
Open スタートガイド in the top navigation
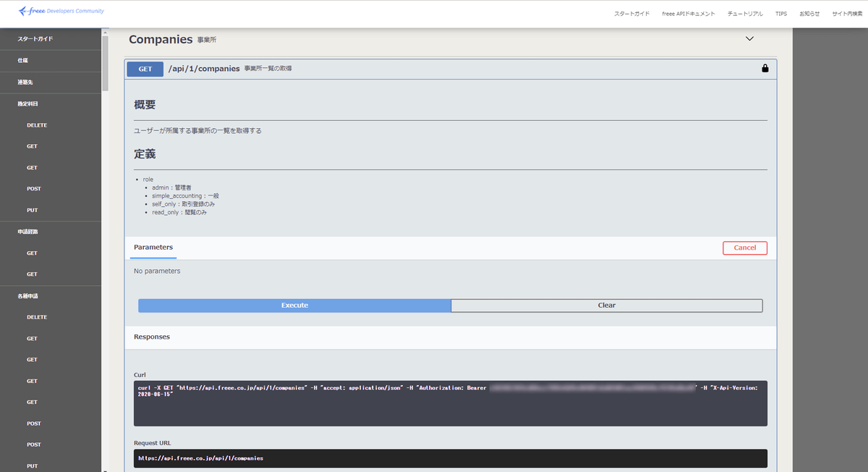(632, 14)
